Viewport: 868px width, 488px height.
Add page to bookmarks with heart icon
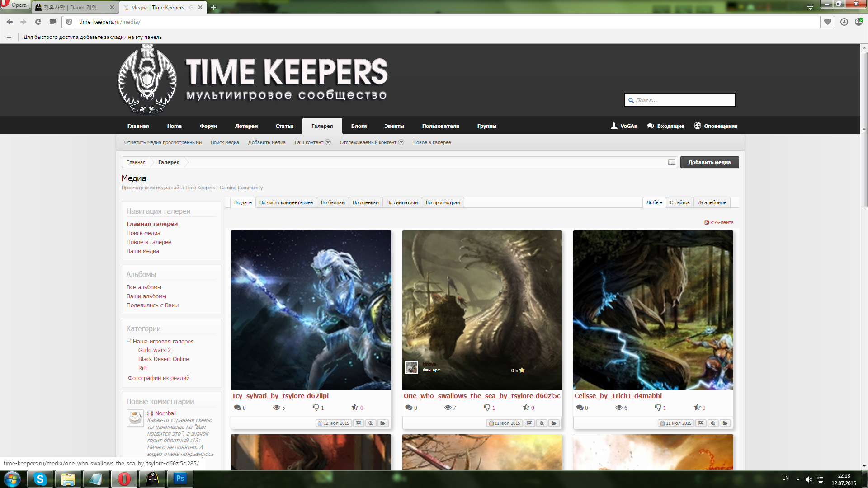(x=827, y=22)
